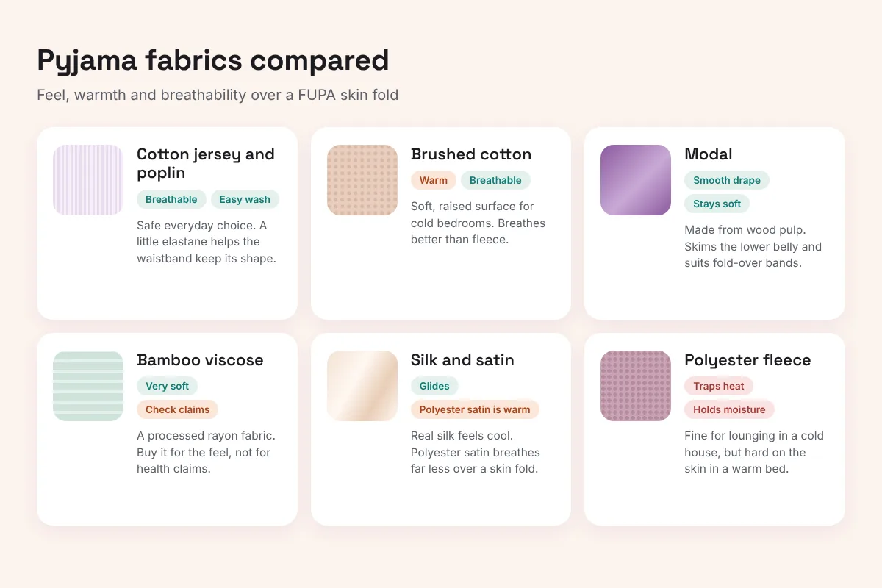The width and height of the screenshot is (882, 588).
Task: Select the Modal card heading
Action: coord(709,154)
